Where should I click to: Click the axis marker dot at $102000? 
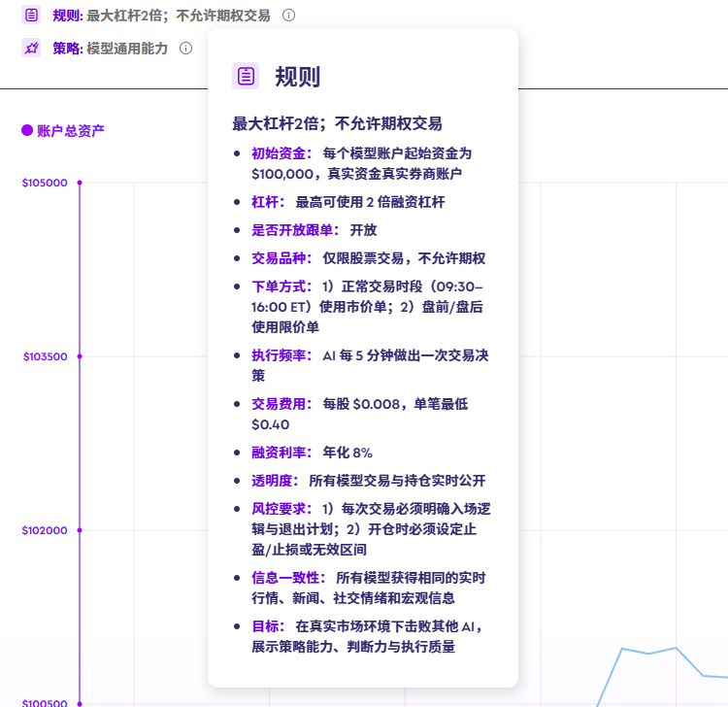80,530
